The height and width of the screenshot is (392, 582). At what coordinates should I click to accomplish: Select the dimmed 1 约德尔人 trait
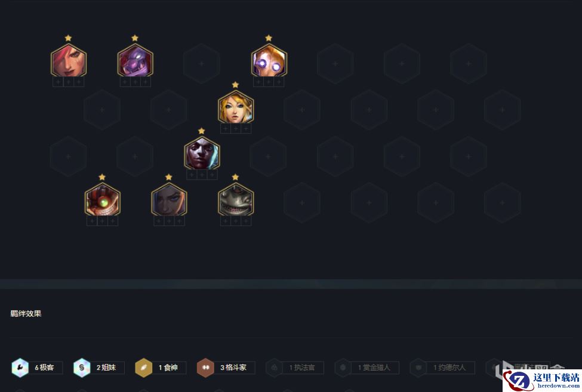[x=442, y=368]
